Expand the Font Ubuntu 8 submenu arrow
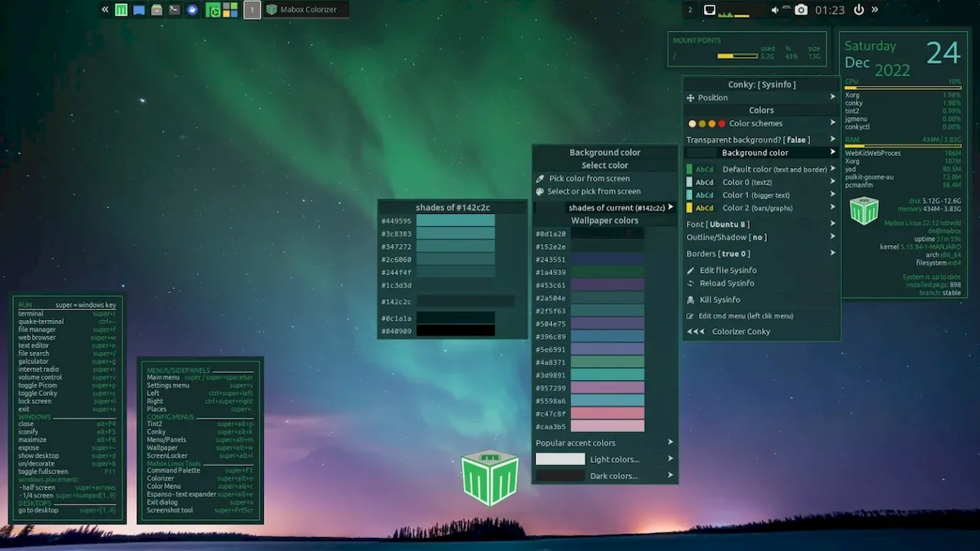The width and height of the screenshot is (980, 551). tap(833, 224)
